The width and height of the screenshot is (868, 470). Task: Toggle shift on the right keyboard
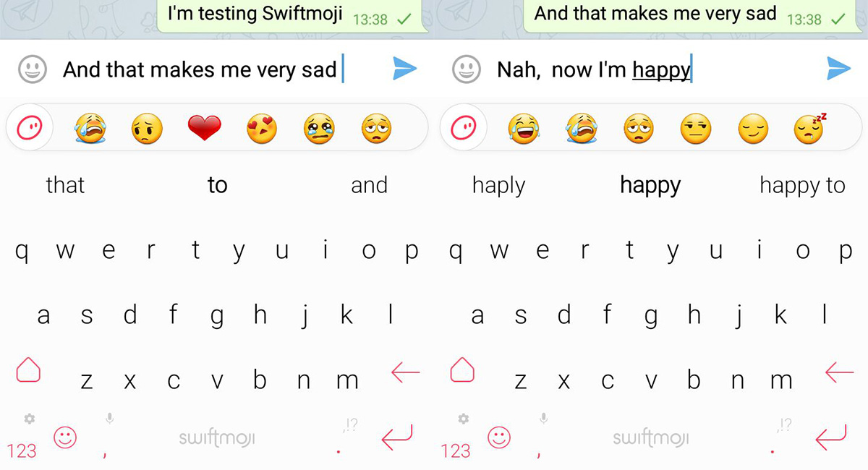pos(462,370)
